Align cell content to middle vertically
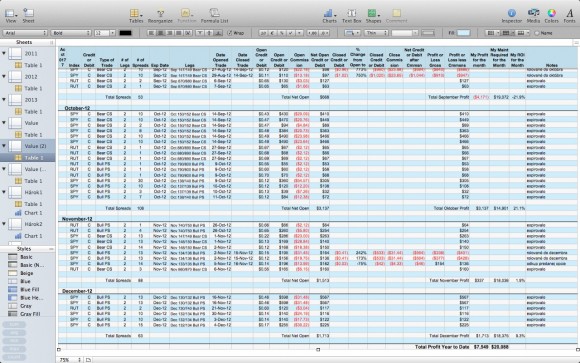This screenshot has width=580, height=363. click(209, 33)
